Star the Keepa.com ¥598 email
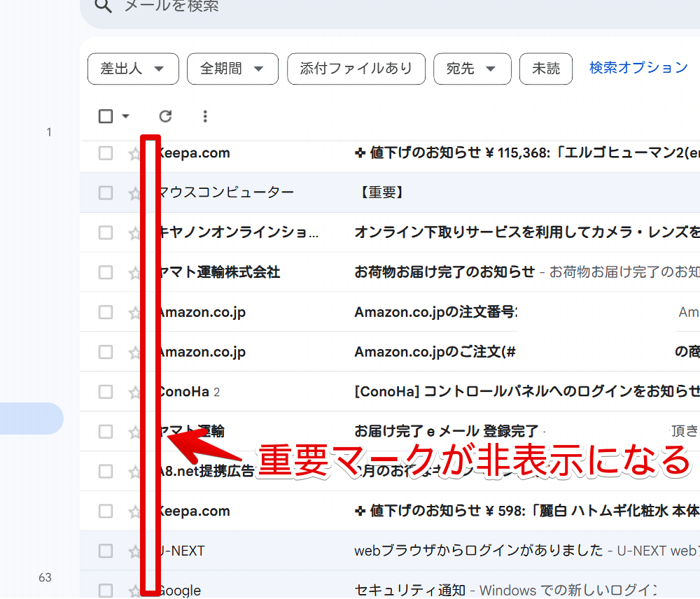 pos(134,512)
